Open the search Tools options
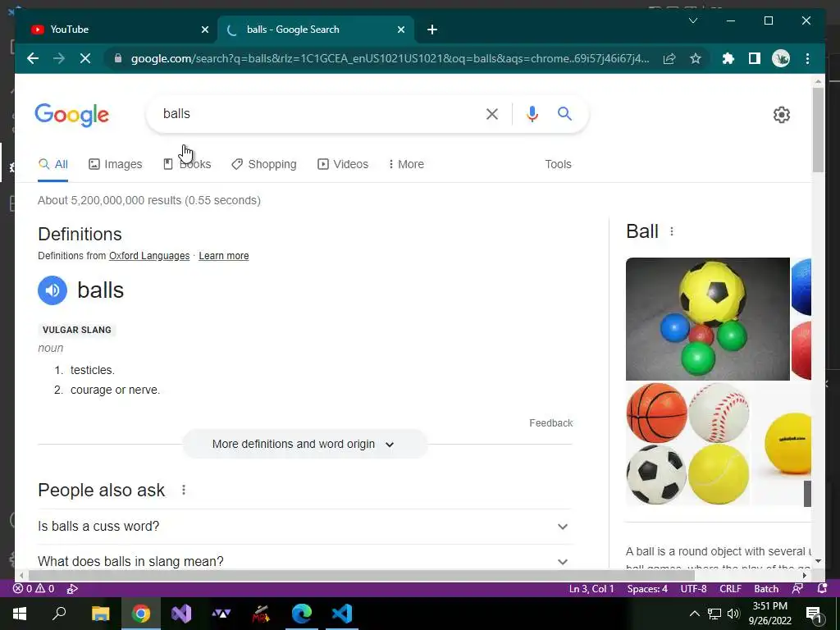This screenshot has width=840, height=630. coord(558,164)
